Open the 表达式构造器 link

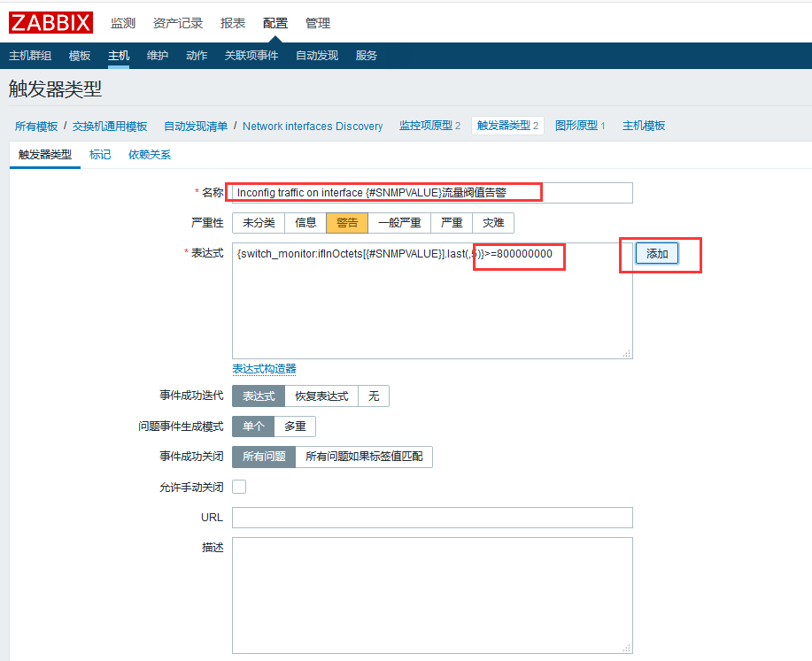pos(262,369)
